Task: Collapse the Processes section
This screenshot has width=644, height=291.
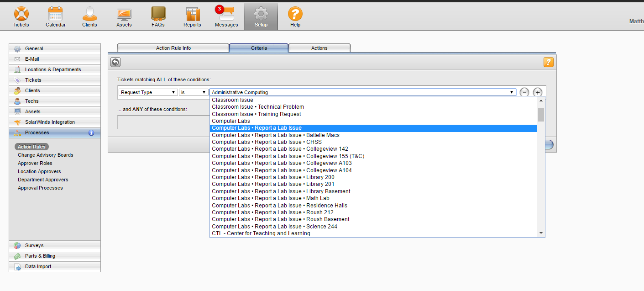Action: [x=55, y=132]
